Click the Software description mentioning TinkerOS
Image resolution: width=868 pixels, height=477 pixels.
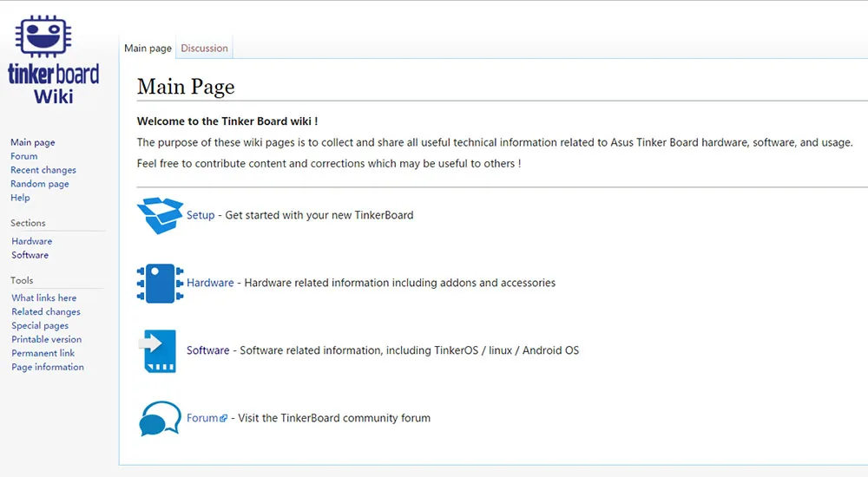point(410,350)
